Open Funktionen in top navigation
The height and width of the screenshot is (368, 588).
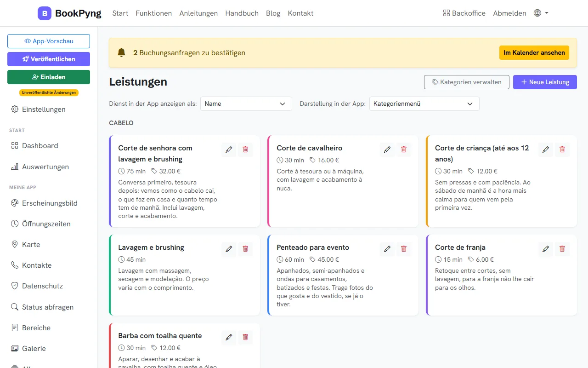point(154,13)
